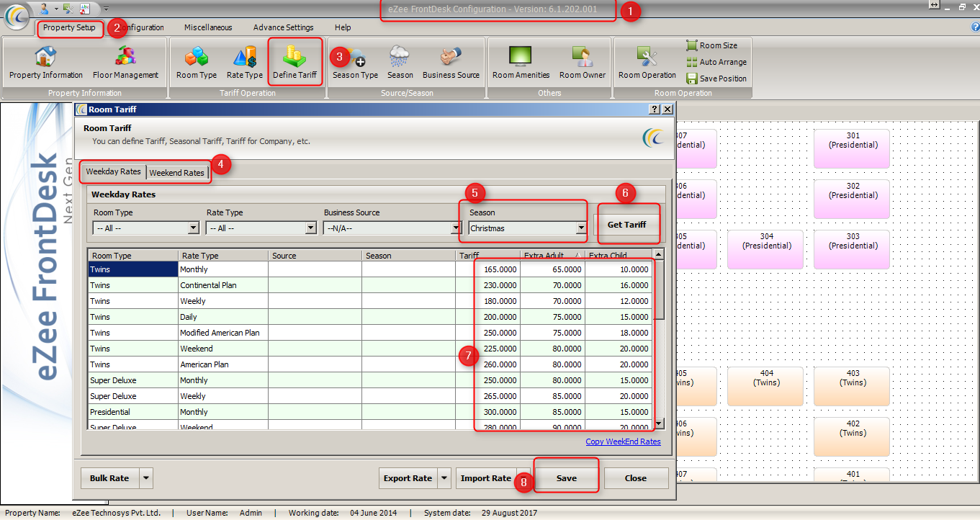Click Auto Arrange rooms
Screen dimensions: 980x520
click(716, 62)
